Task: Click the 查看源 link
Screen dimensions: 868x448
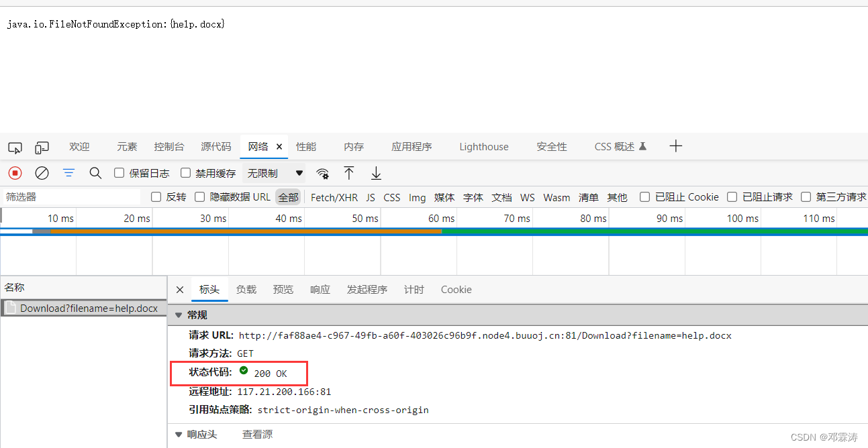Action: [x=257, y=434]
